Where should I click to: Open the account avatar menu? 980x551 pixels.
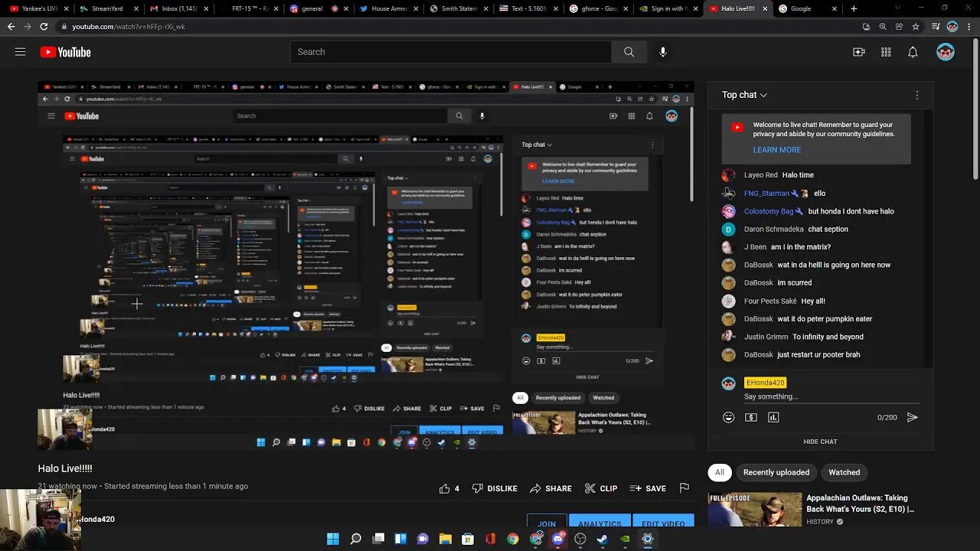point(946,52)
